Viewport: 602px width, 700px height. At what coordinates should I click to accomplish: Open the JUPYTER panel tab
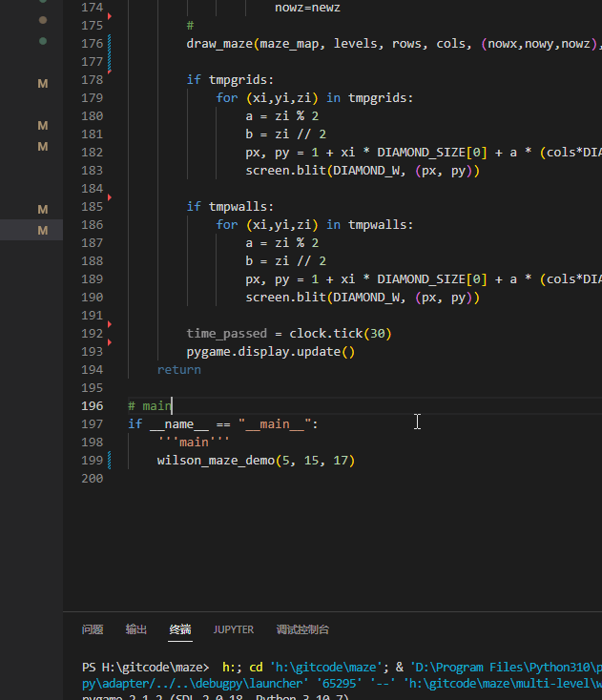click(234, 629)
